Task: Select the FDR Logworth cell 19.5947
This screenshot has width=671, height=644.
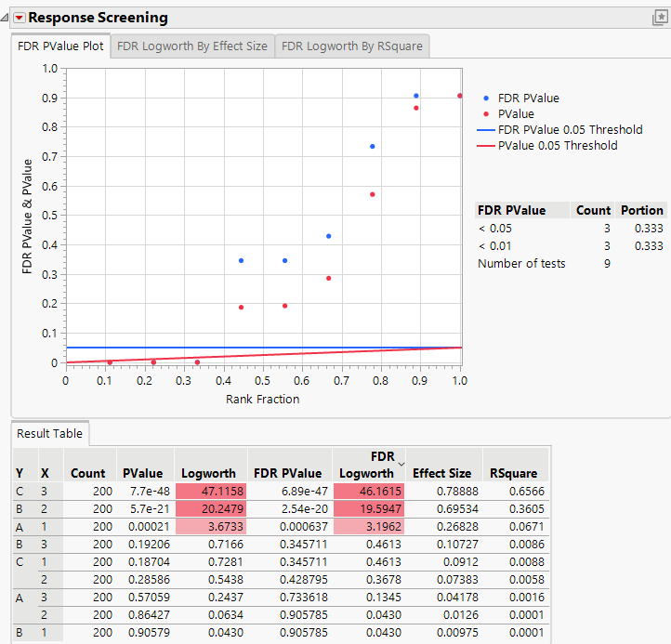Action: [369, 508]
